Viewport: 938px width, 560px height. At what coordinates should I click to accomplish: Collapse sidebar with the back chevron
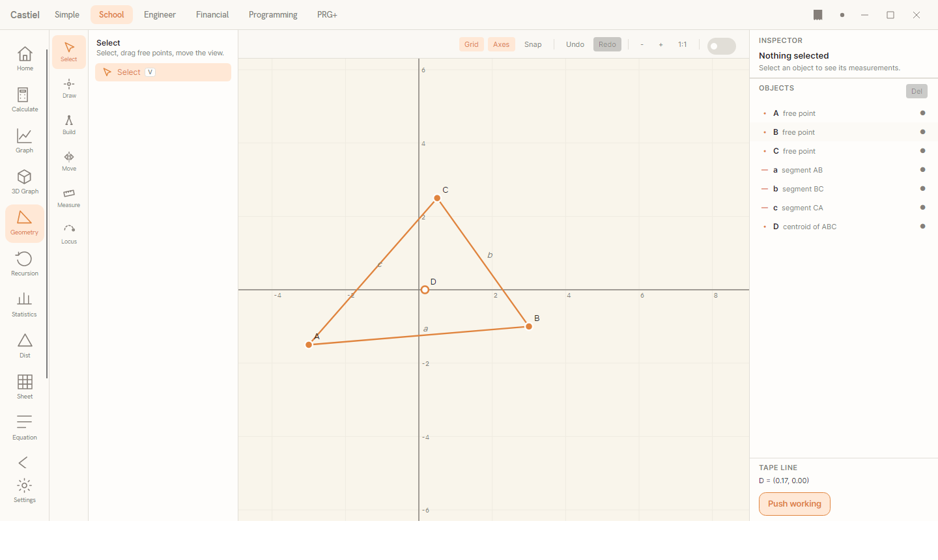(23, 462)
